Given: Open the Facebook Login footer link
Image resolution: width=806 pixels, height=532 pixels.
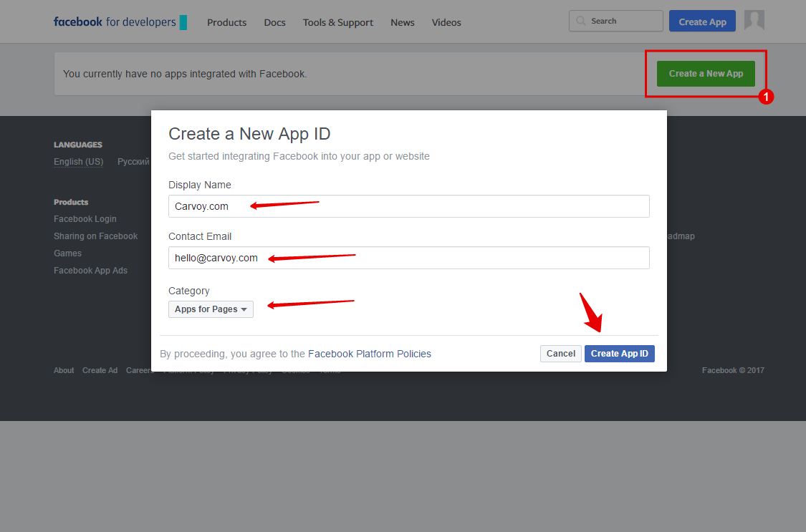Looking at the screenshot, I should pyautogui.click(x=85, y=219).
